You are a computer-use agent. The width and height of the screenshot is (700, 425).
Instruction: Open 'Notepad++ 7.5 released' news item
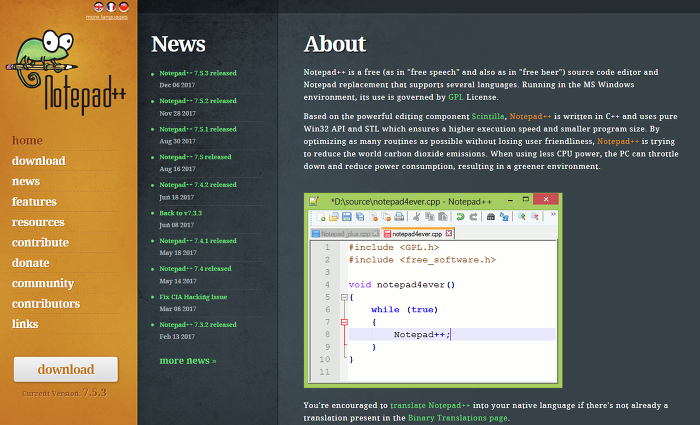195,157
